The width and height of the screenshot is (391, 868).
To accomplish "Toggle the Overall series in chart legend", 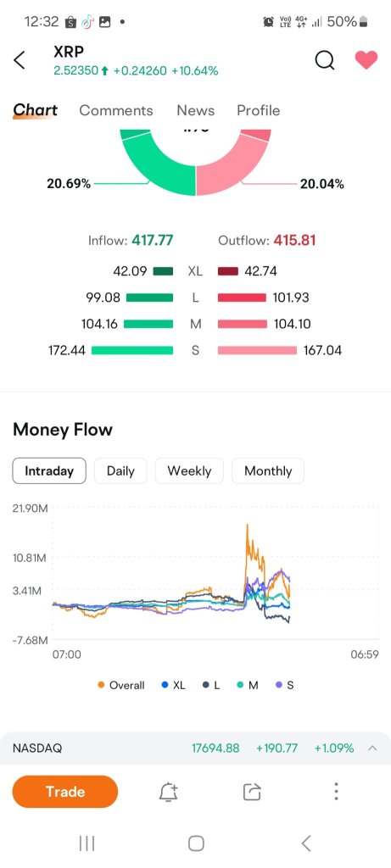I will (120, 685).
